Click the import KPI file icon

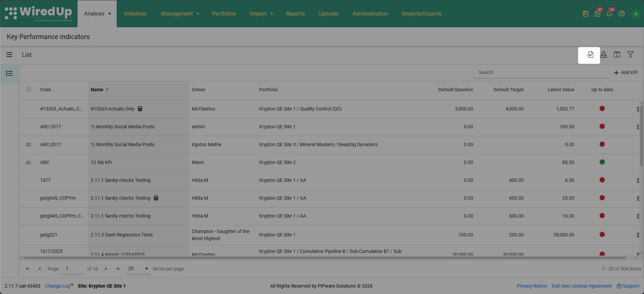point(590,55)
